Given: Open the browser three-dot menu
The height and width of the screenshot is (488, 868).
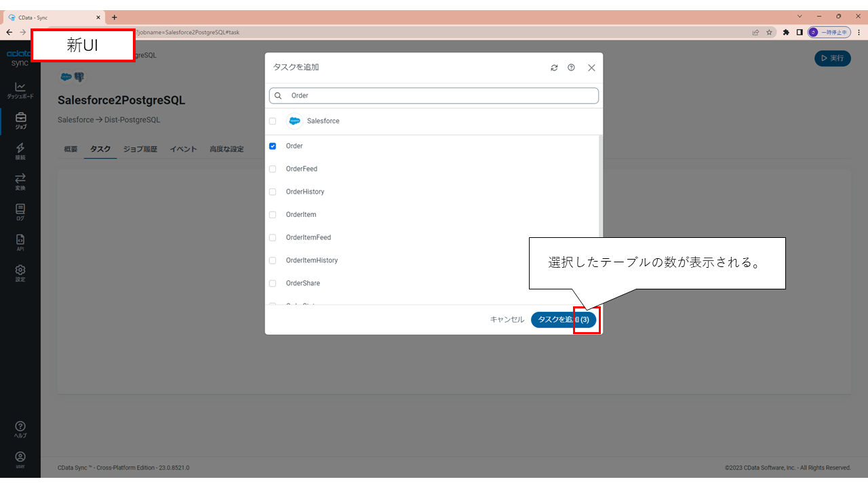Looking at the screenshot, I should click(859, 32).
